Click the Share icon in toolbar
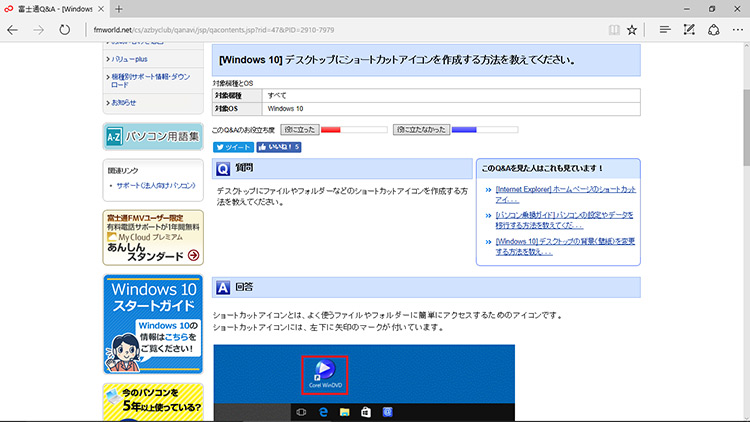Image resolution: width=750 pixels, height=422 pixels. tap(710, 30)
